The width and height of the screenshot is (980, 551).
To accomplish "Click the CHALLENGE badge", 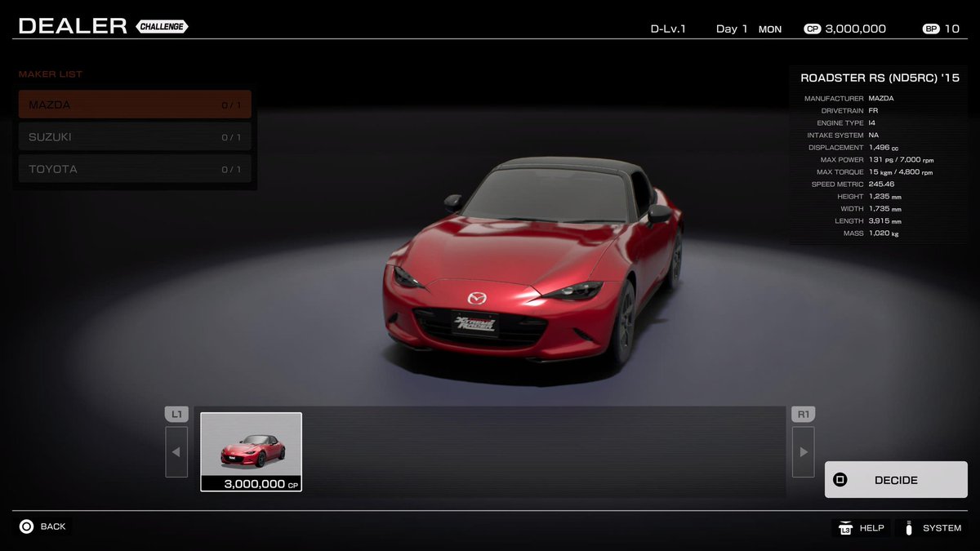I will pyautogui.click(x=162, y=26).
